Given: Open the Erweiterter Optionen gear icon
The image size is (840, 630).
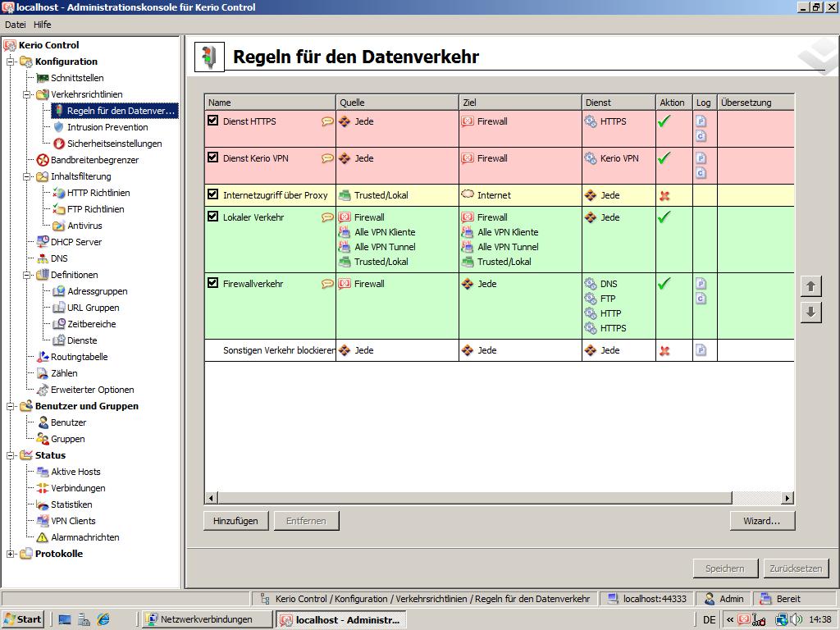Looking at the screenshot, I should [x=43, y=390].
